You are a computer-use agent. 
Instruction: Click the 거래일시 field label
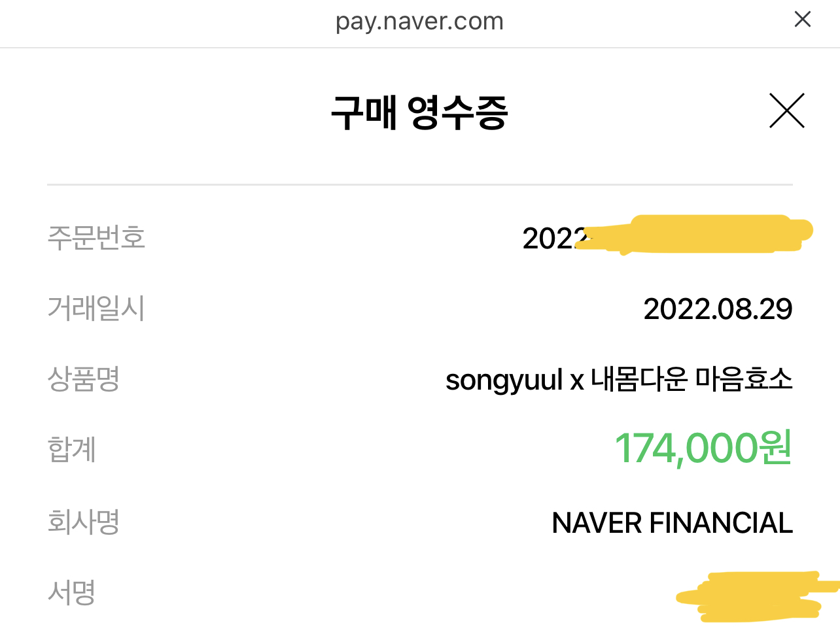(x=96, y=308)
